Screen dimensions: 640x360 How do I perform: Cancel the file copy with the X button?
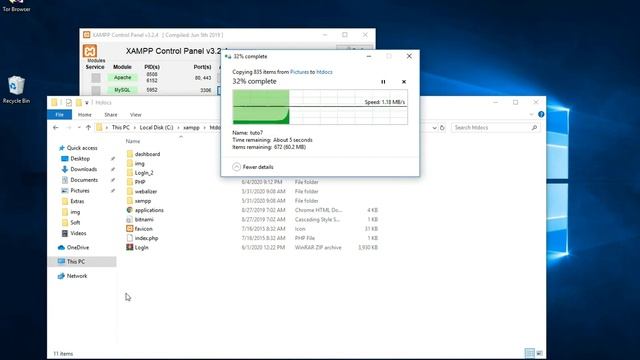tap(404, 82)
